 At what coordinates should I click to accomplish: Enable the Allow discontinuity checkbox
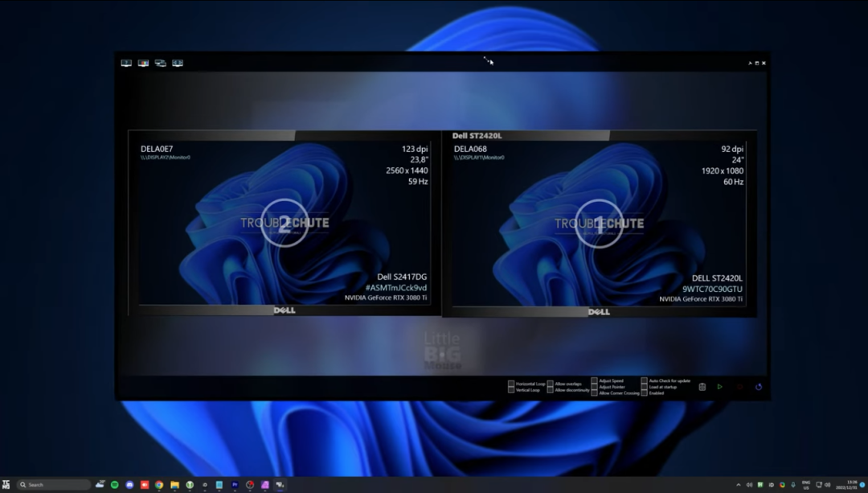[x=551, y=390]
